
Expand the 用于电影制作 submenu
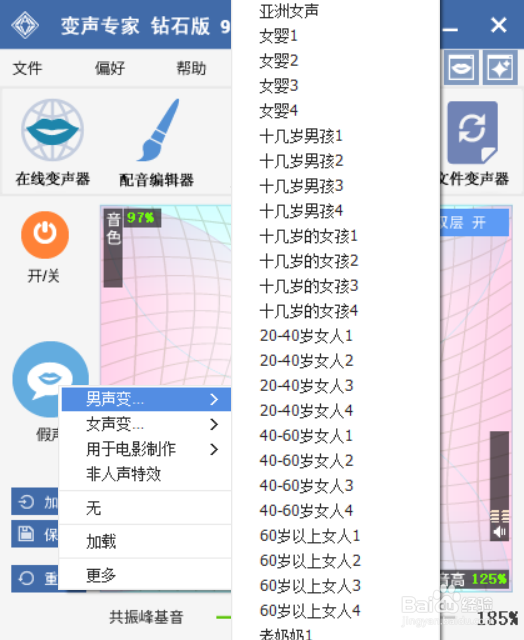[146, 449]
